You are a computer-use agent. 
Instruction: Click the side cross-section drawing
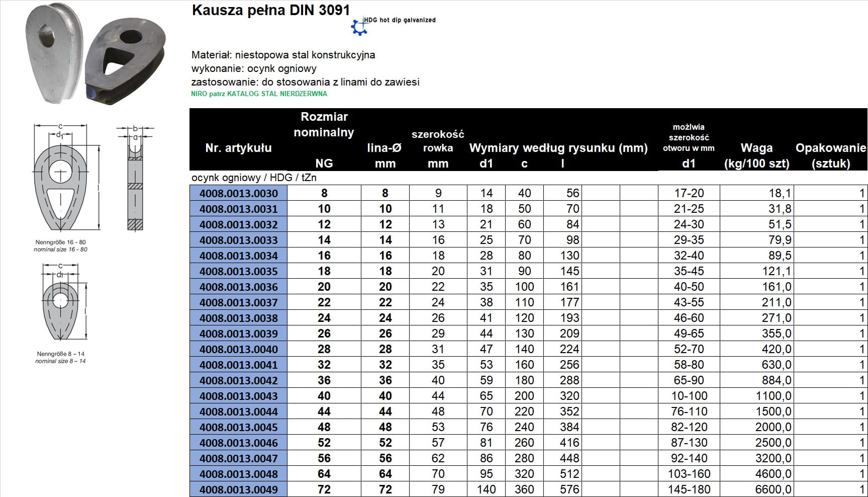[135, 179]
